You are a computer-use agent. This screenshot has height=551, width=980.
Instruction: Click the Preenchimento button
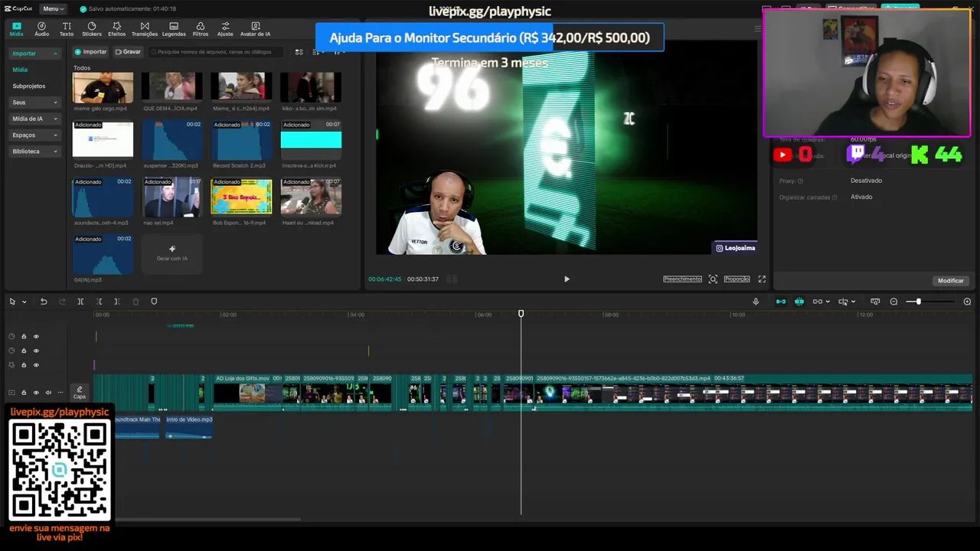(x=682, y=279)
